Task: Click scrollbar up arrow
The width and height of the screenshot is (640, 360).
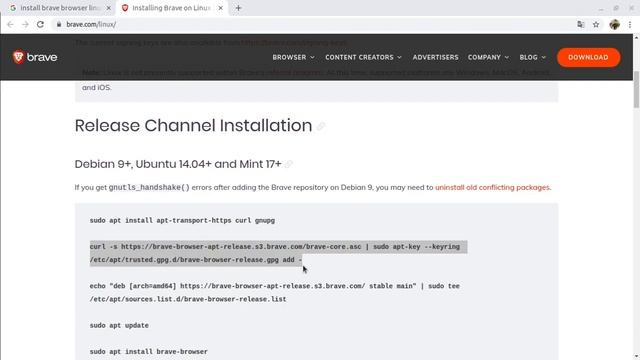Action: [x=636, y=38]
